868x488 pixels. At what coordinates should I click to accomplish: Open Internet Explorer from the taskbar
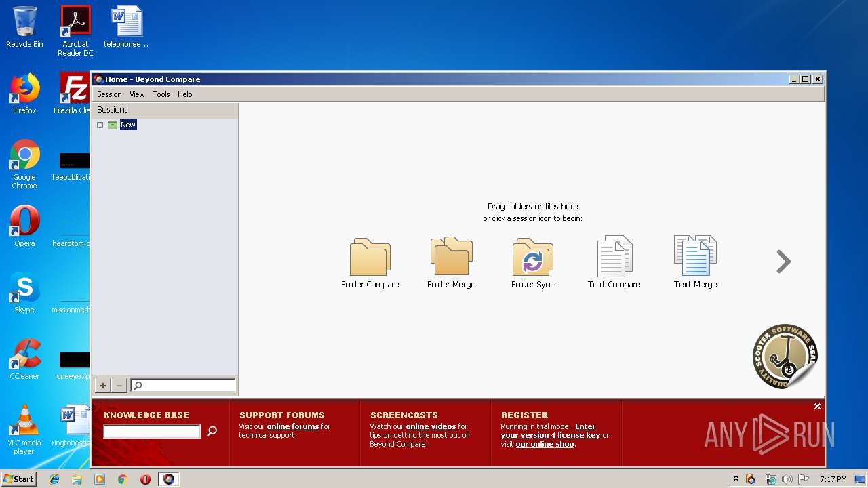coord(54,479)
